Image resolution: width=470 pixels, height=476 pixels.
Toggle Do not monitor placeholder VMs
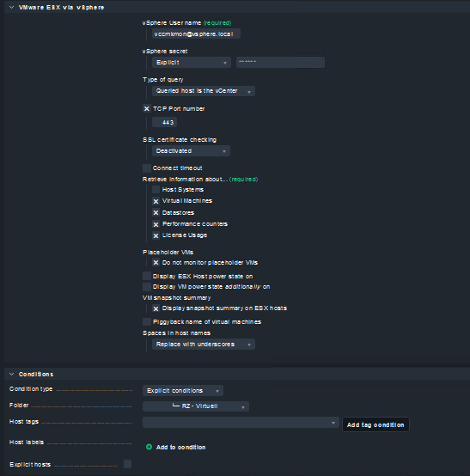[x=156, y=263]
